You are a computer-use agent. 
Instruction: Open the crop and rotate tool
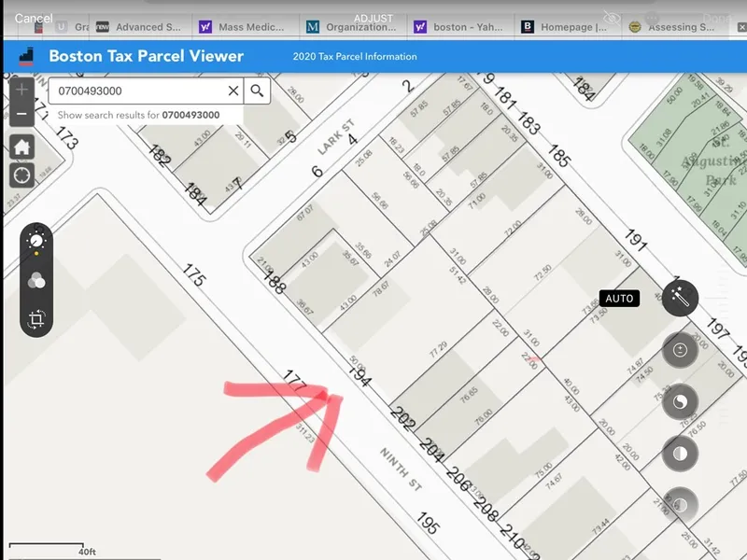pyautogui.click(x=35, y=319)
